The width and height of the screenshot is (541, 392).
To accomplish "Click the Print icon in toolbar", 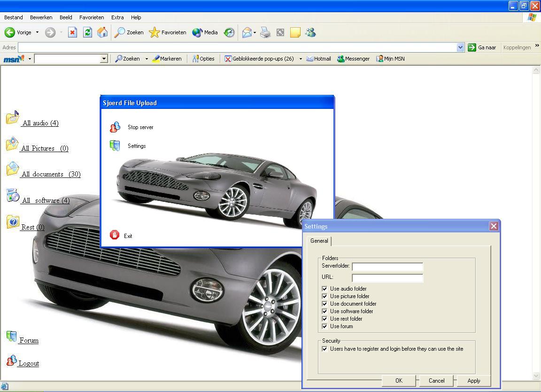I will 265,32.
